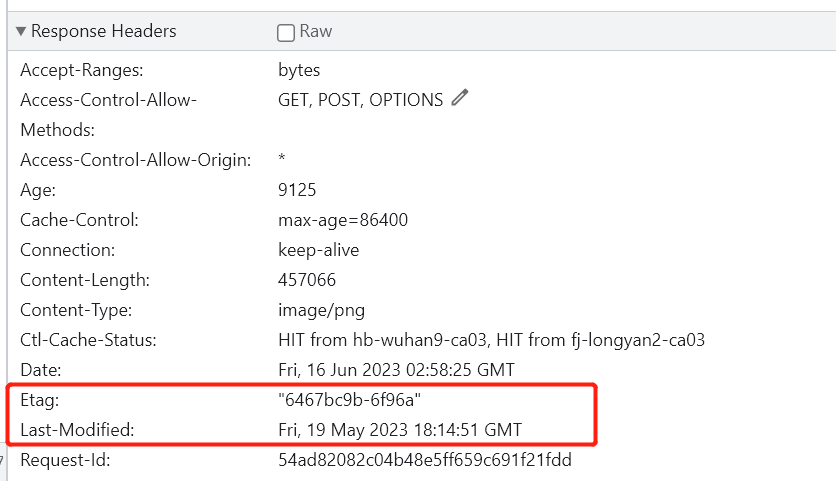Click the Access-Control-Allow-Methods header name
This screenshot has width=836, height=481.
pos(108,100)
